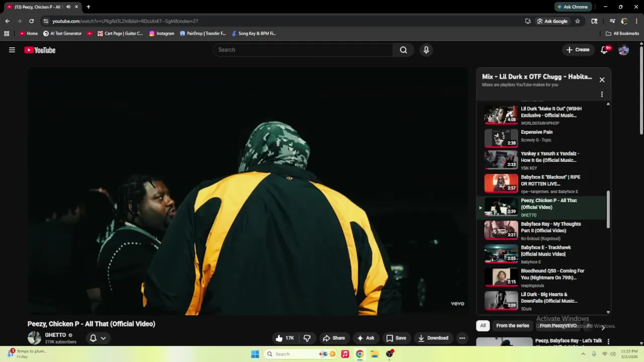Share this video
The height and width of the screenshot is (362, 644).
(x=334, y=338)
